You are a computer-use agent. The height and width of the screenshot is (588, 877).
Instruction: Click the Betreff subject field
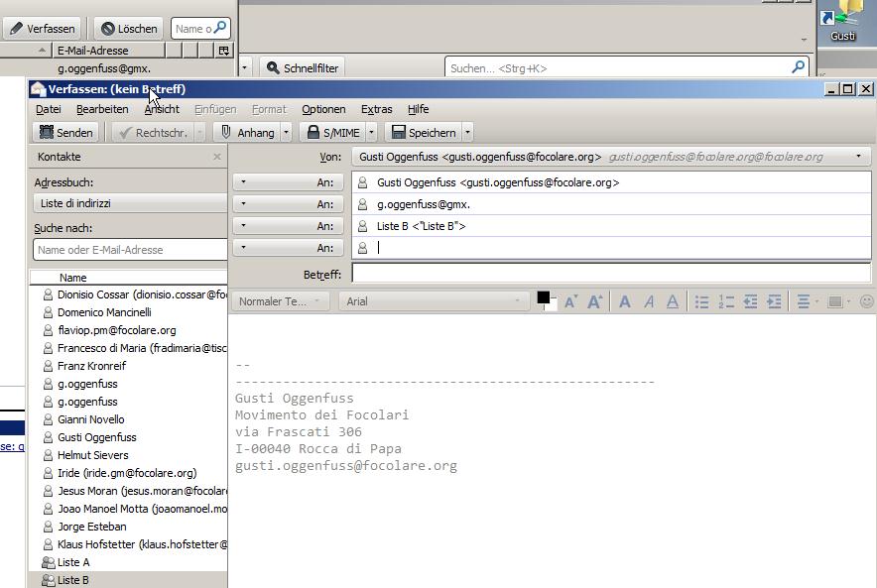coord(611,274)
